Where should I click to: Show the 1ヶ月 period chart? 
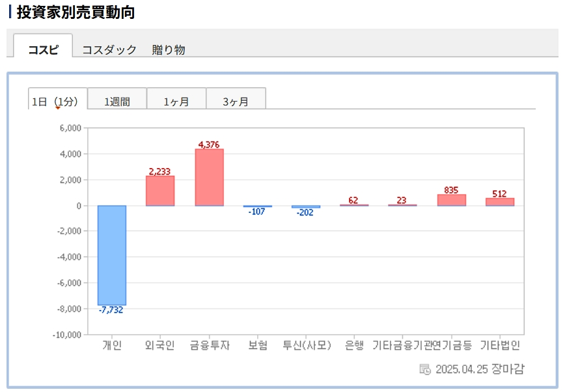point(176,102)
